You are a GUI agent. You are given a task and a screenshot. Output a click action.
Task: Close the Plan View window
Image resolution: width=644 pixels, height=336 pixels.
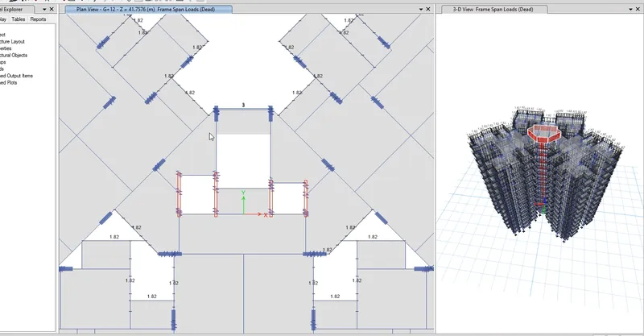point(428,9)
